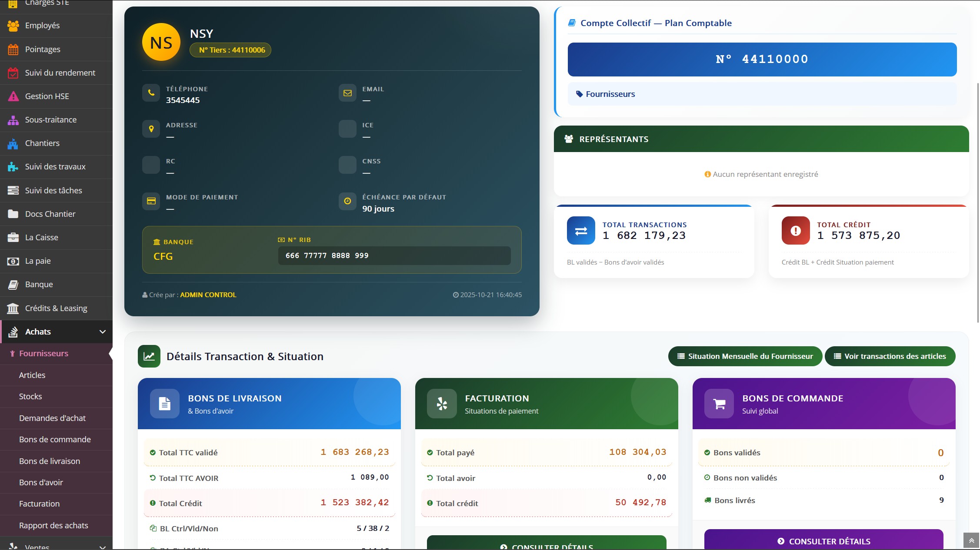Viewport: 980px width, 550px height.
Task: Click the Suivi des travaux puzzle icon
Action: 13,167
